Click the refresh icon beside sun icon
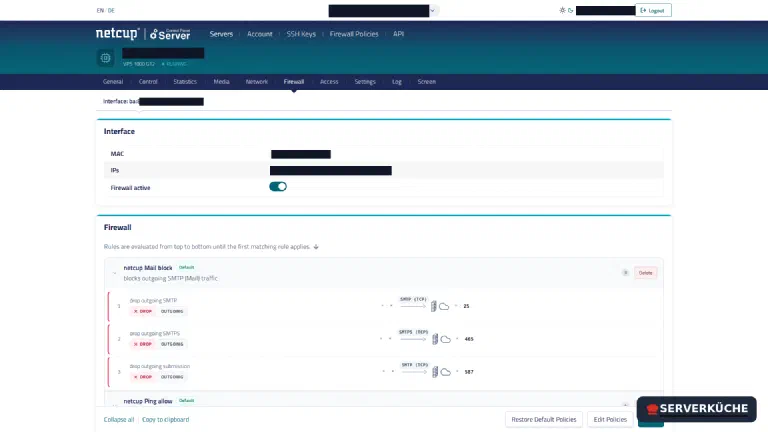 click(x=571, y=10)
